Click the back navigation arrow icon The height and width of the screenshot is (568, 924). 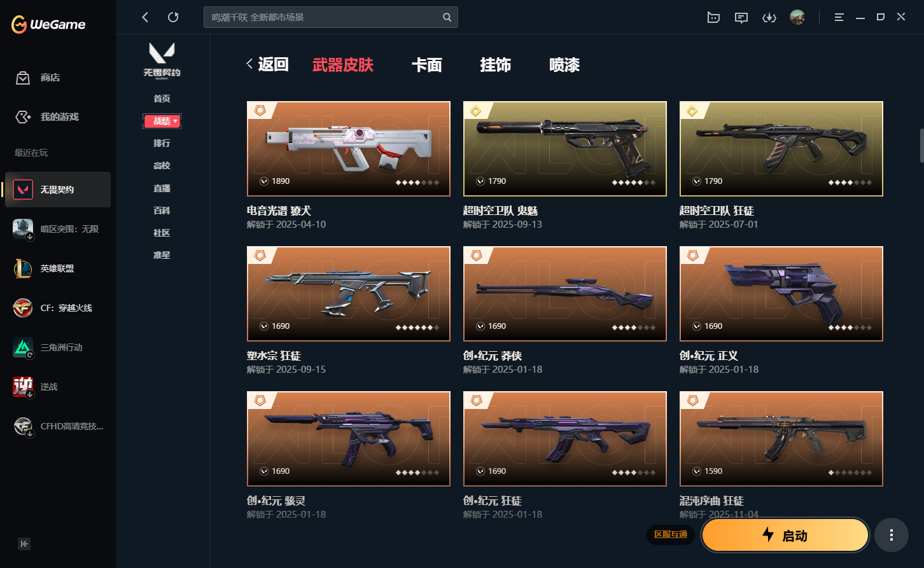[145, 17]
